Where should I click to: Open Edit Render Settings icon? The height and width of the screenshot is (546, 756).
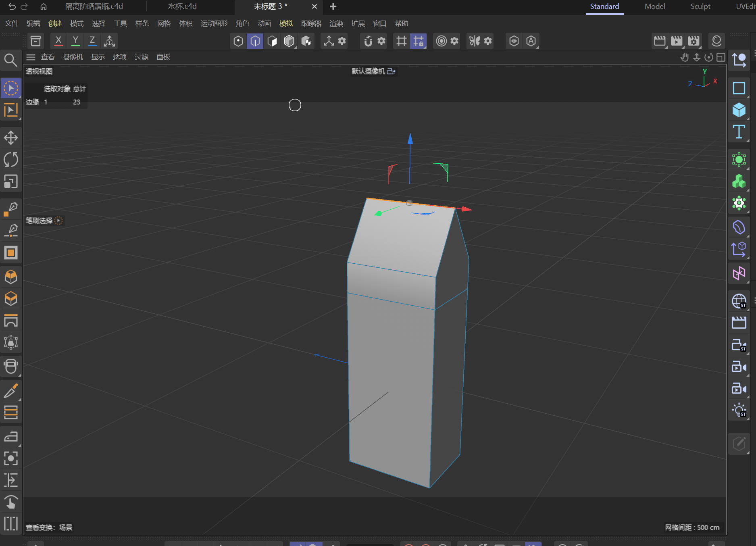[694, 41]
